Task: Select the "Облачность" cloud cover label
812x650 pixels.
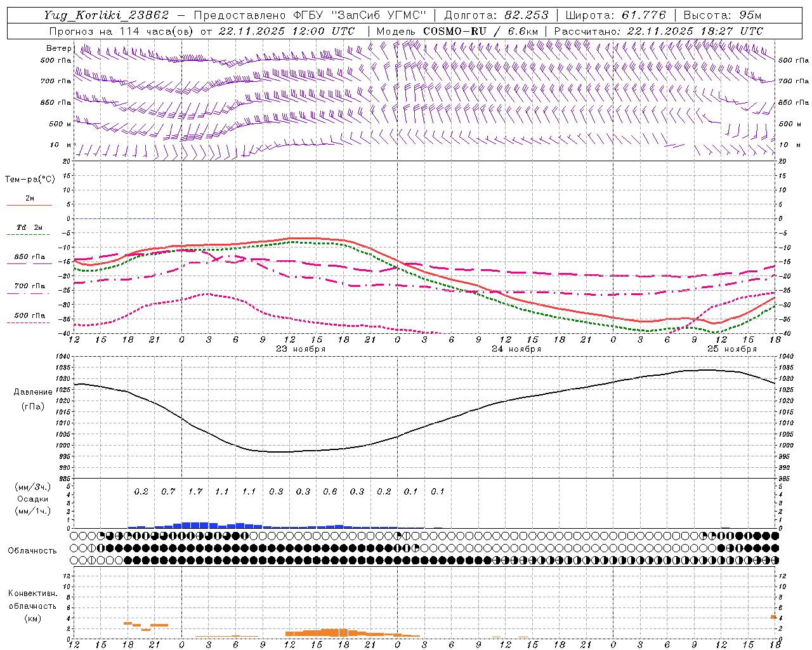Action: [32, 550]
